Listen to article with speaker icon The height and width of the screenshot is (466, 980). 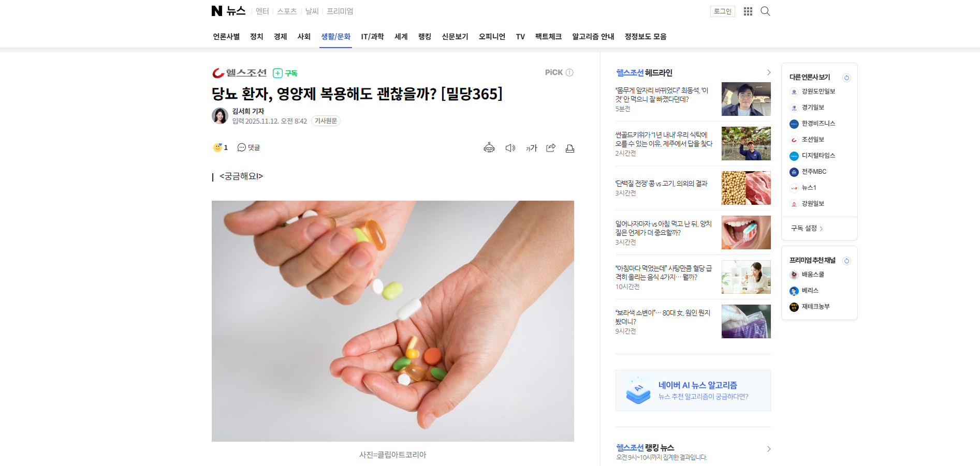coord(510,148)
